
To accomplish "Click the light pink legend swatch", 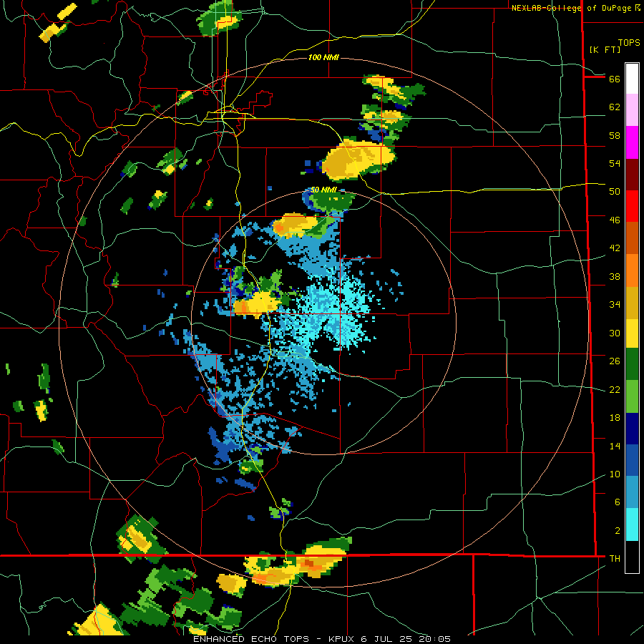I will coord(632,109).
